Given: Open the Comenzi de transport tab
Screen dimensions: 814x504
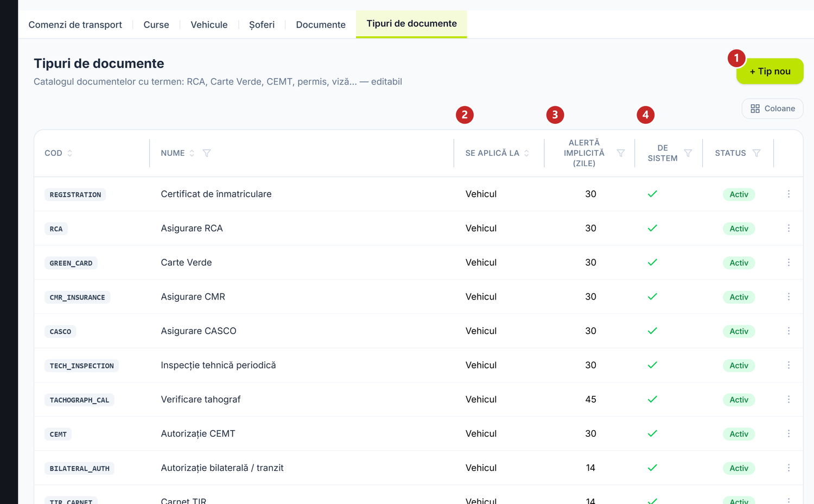Looking at the screenshot, I should point(75,25).
